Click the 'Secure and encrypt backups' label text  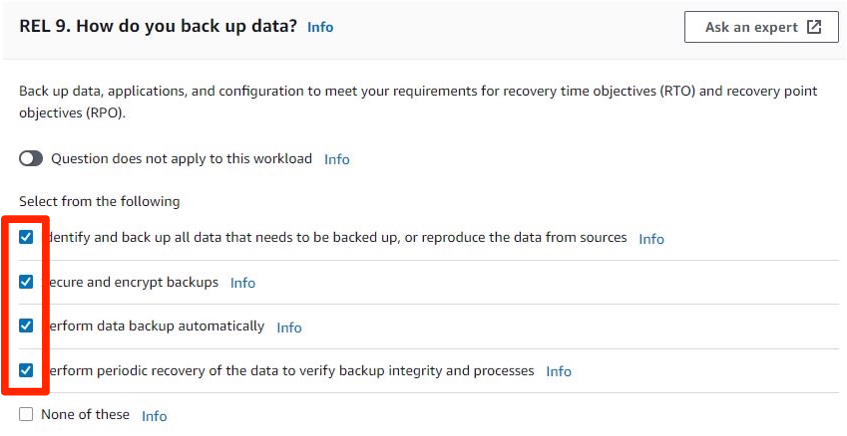pos(134,282)
